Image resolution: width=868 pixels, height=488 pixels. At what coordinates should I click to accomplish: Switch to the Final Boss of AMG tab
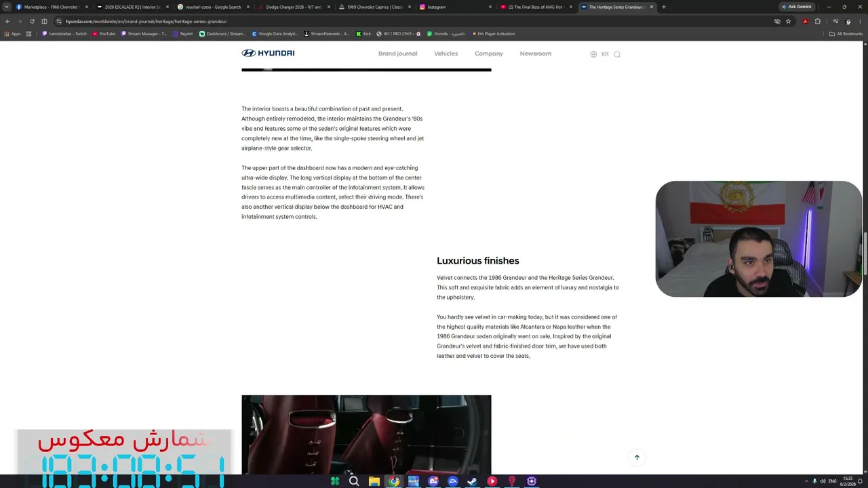[536, 7]
